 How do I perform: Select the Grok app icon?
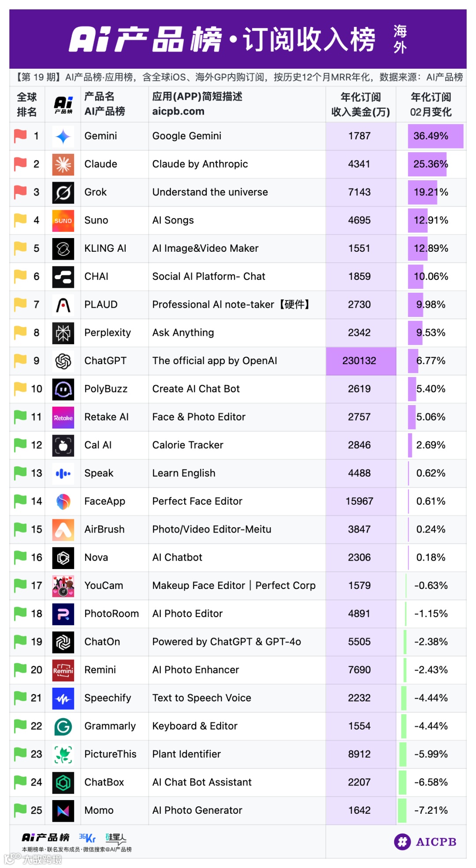(x=63, y=193)
